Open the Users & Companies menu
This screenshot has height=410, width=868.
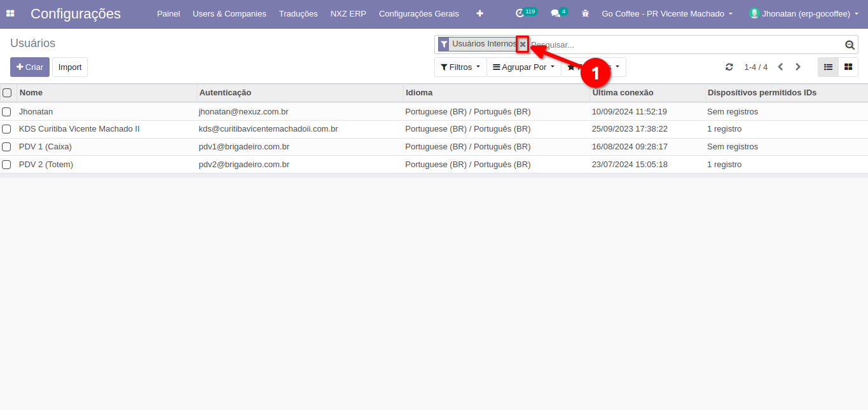pos(229,13)
